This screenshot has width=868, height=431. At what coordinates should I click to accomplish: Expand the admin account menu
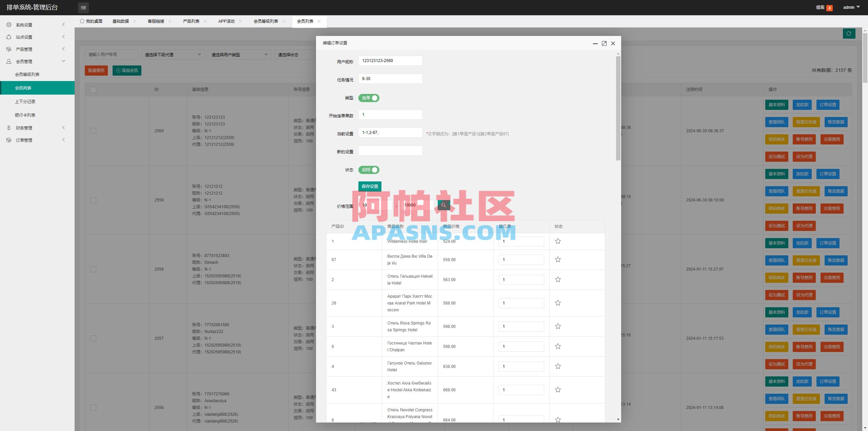tap(851, 7)
